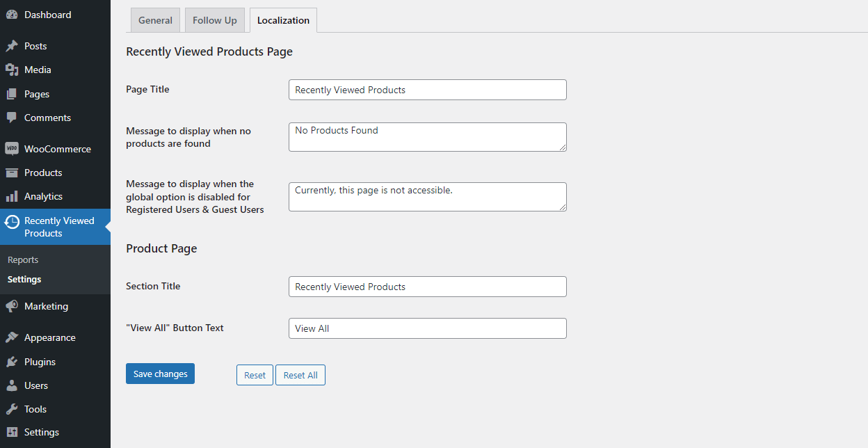Open the Plugins page
Viewport: 868px width, 448px height.
(x=39, y=362)
